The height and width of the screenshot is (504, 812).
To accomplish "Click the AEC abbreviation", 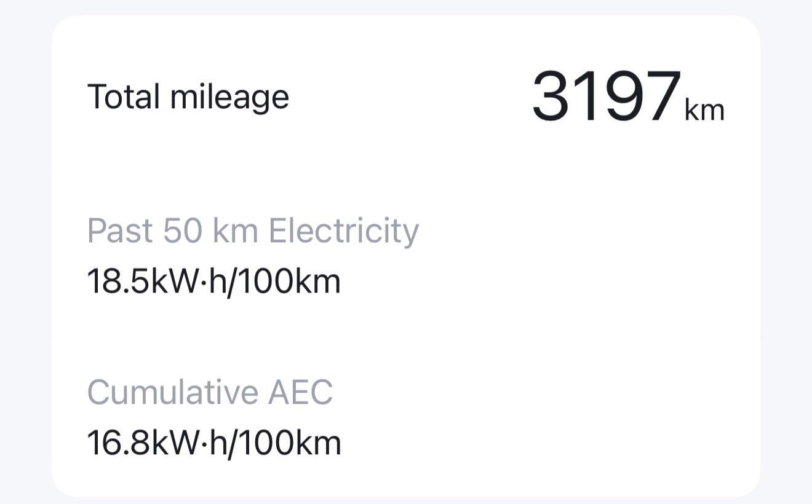I will 300,392.
